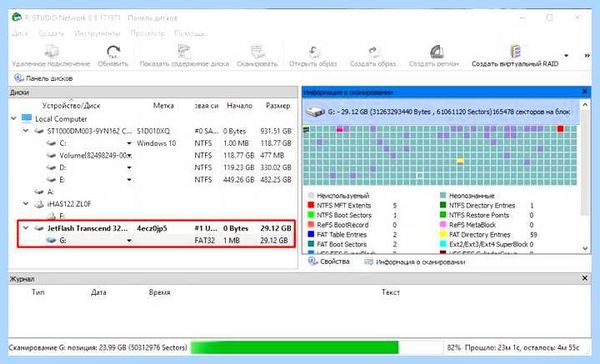This screenshot has width=600, height=364.
Task: Click the R-Studio app icon in title bar
Action: [16, 17]
